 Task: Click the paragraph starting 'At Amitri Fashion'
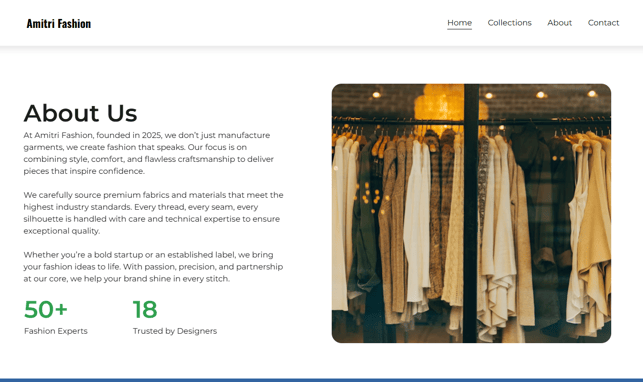click(148, 153)
